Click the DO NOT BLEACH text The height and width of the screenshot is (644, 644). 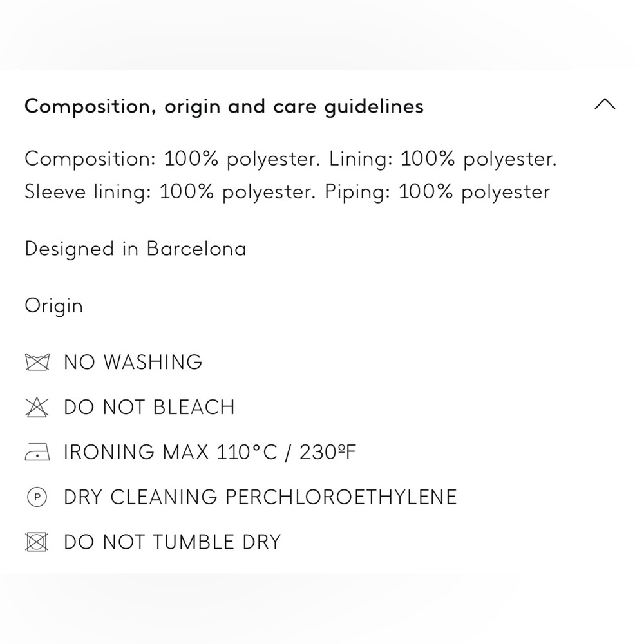(x=149, y=408)
